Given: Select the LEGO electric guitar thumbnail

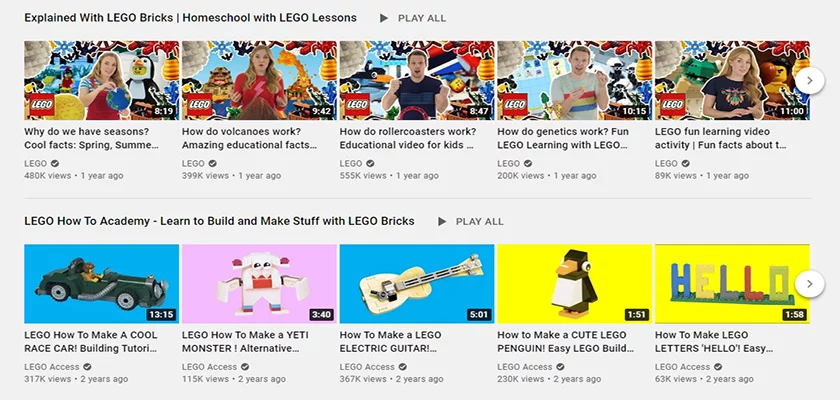Looking at the screenshot, I should [x=417, y=284].
